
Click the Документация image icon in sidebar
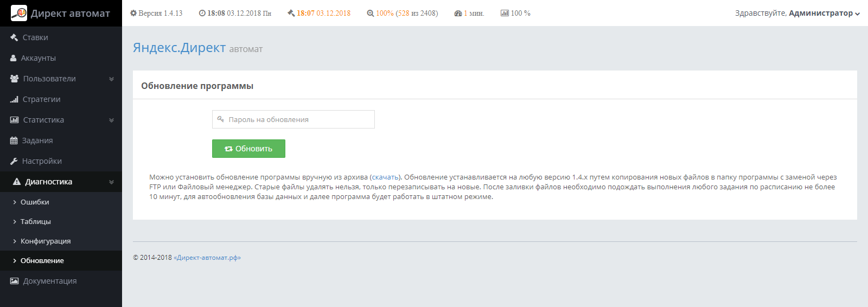pos(14,281)
